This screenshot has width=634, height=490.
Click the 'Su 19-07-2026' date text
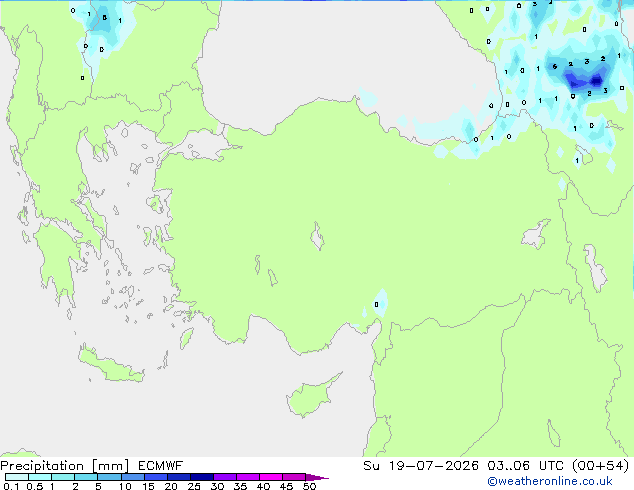pos(421,466)
